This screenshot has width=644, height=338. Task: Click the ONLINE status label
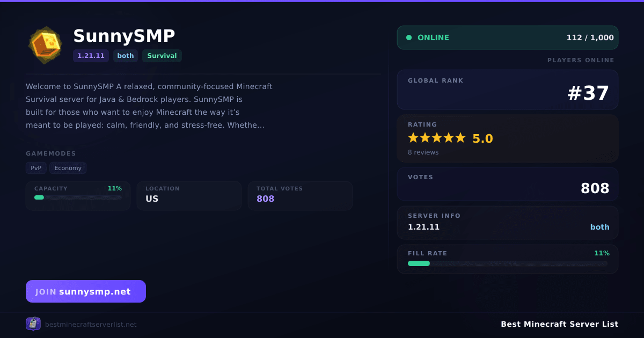(433, 38)
